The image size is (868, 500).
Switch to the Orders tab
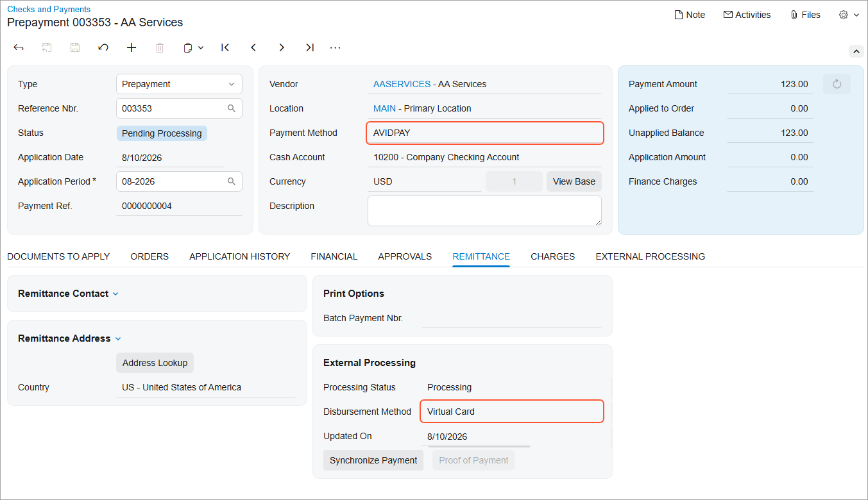coord(149,256)
